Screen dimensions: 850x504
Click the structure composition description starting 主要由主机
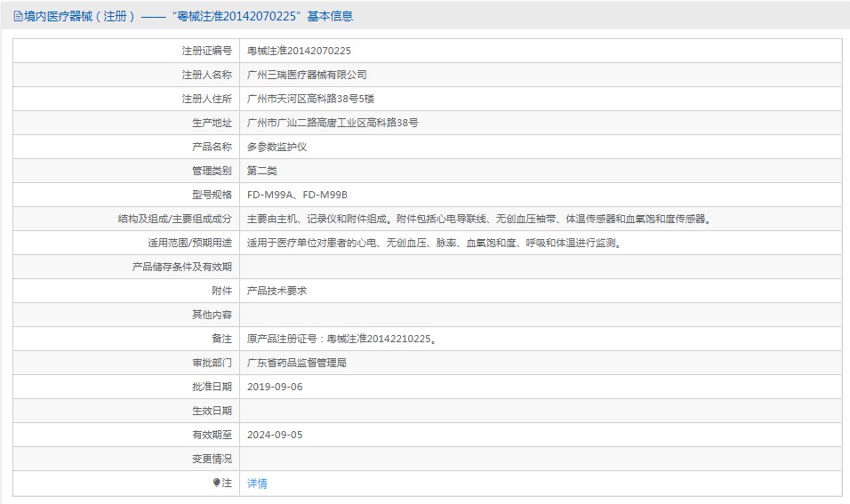click(480, 219)
